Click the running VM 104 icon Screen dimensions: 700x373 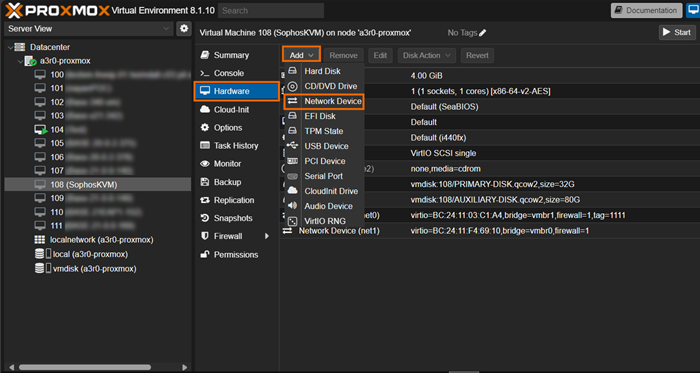click(x=41, y=130)
